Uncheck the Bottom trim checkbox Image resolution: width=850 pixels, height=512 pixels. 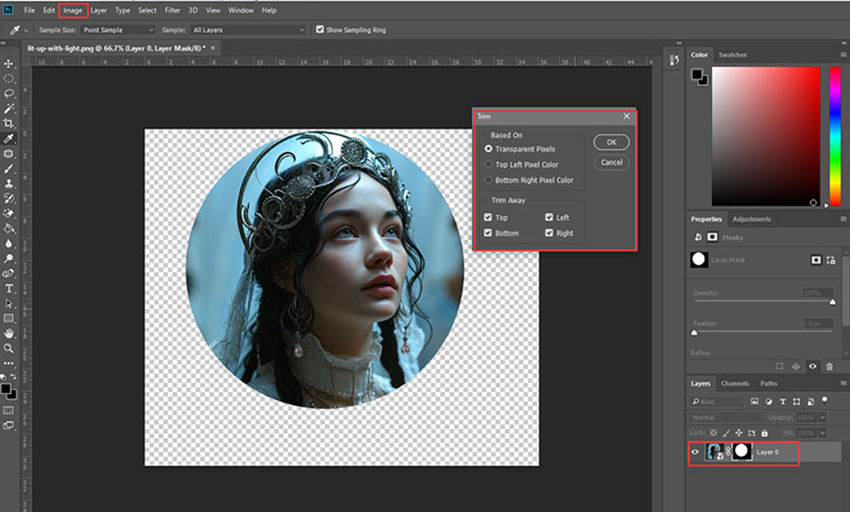(488, 233)
